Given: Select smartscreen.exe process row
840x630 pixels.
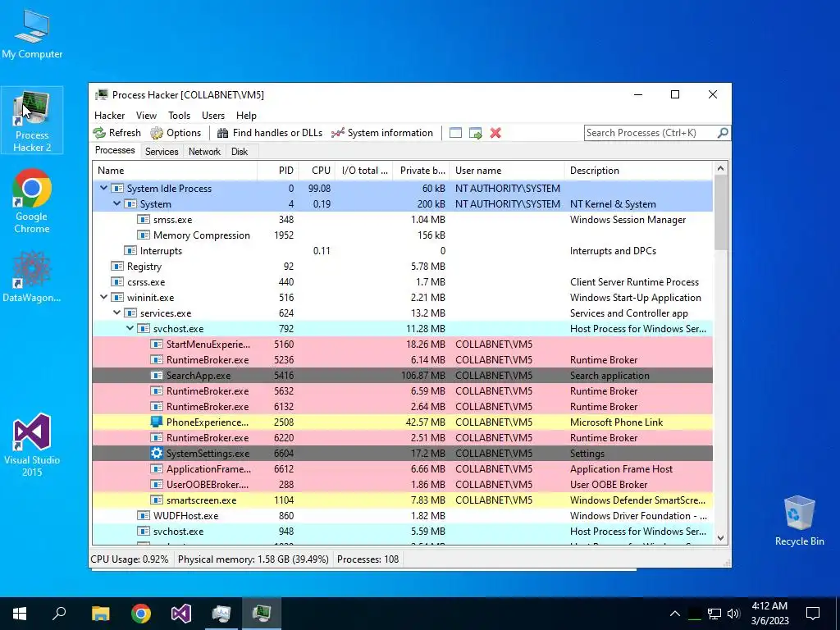Looking at the screenshot, I should [x=403, y=500].
